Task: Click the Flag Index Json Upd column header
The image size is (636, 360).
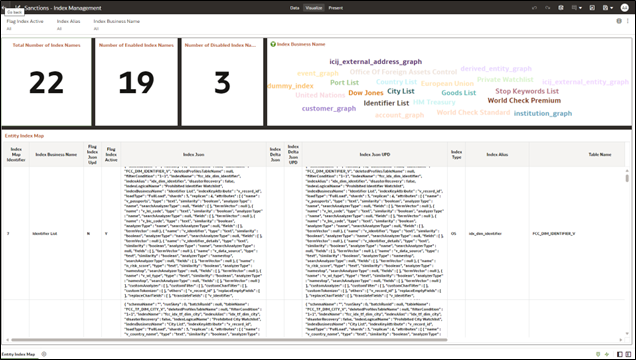Action: point(92,154)
